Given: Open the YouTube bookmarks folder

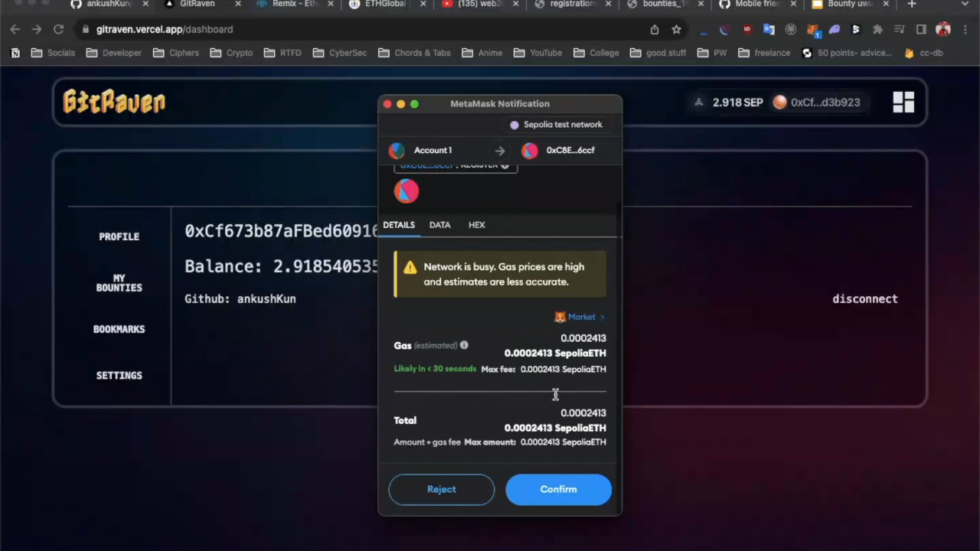Looking at the screenshot, I should pos(538,53).
